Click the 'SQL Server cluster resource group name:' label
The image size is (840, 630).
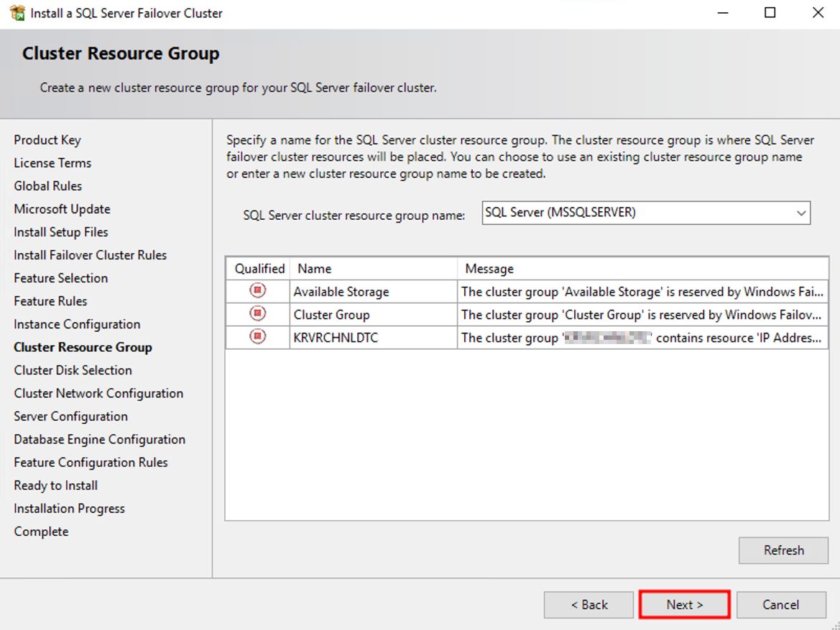click(x=354, y=216)
